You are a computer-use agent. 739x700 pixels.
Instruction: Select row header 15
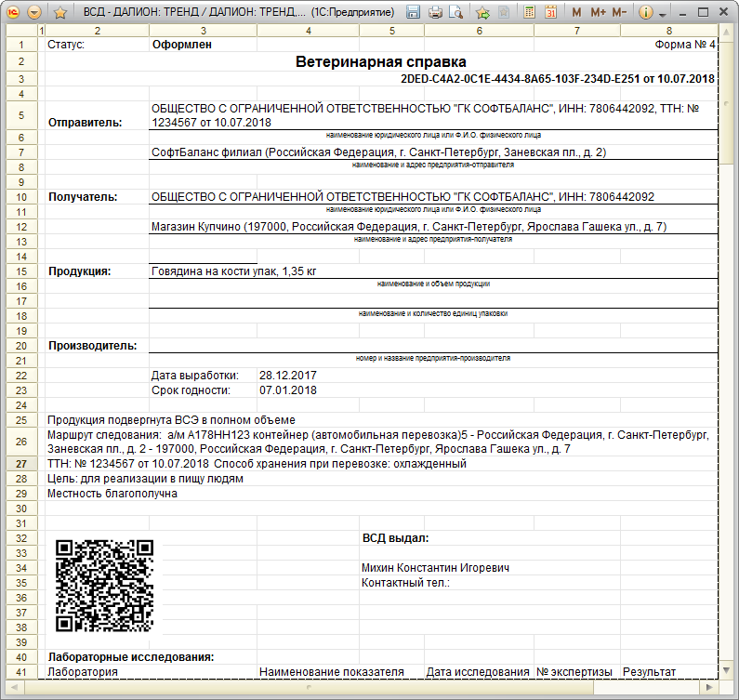[21, 271]
